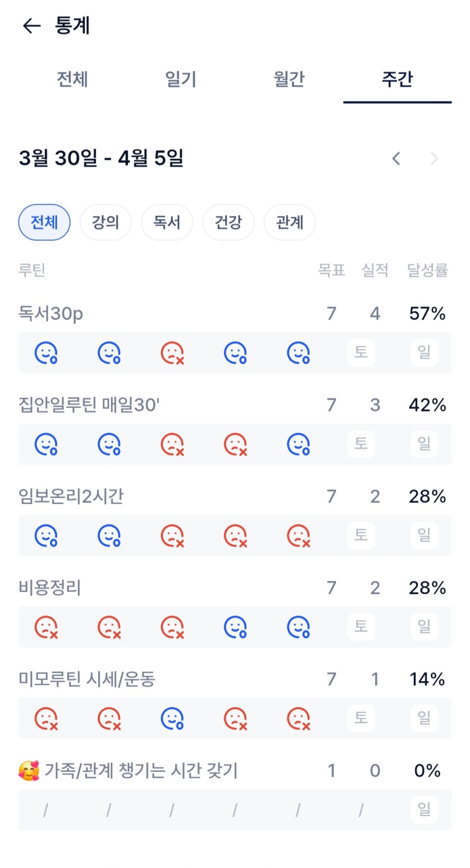Tap first red face in 비용정리 row
The image size is (470, 868).
46,627
